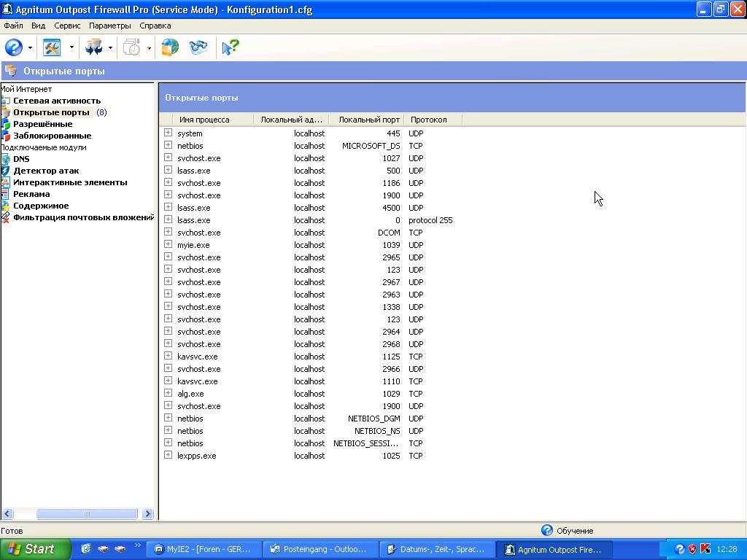This screenshot has height=560, width=747.
Task: Switch to Posteingang Outlook taskbar window
Action: coord(320,550)
